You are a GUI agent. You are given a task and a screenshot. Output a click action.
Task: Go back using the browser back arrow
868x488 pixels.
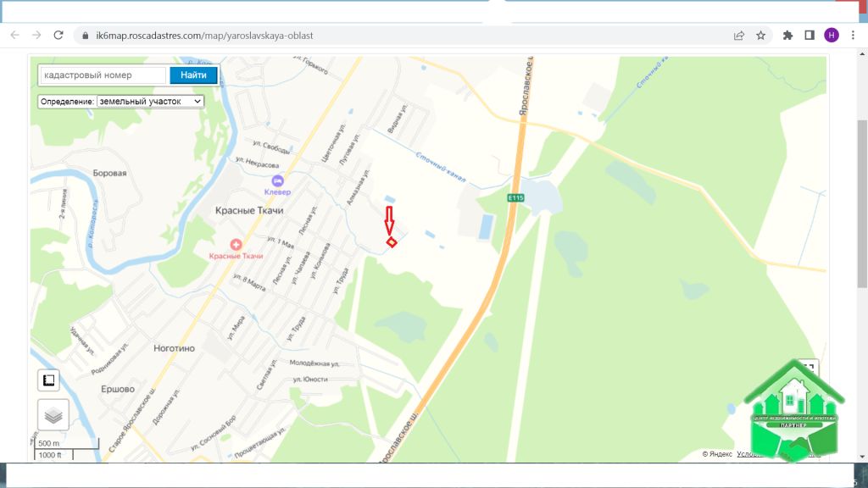(x=15, y=35)
